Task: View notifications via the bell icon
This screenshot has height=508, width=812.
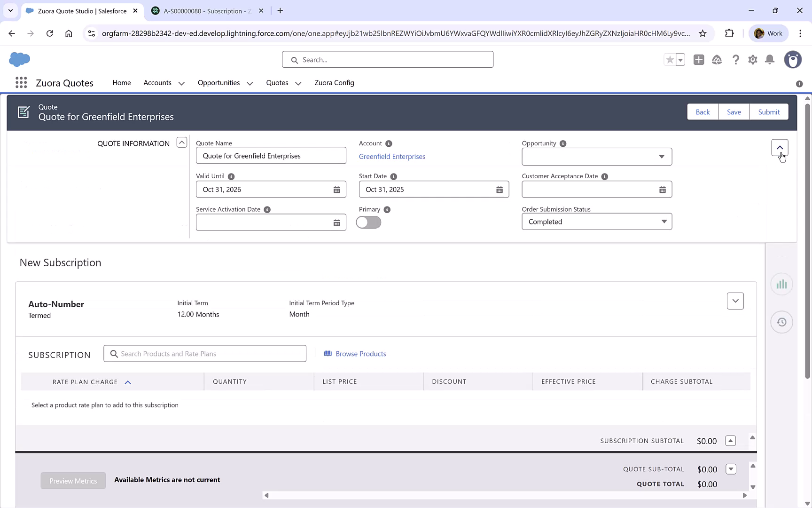Action: (x=769, y=60)
